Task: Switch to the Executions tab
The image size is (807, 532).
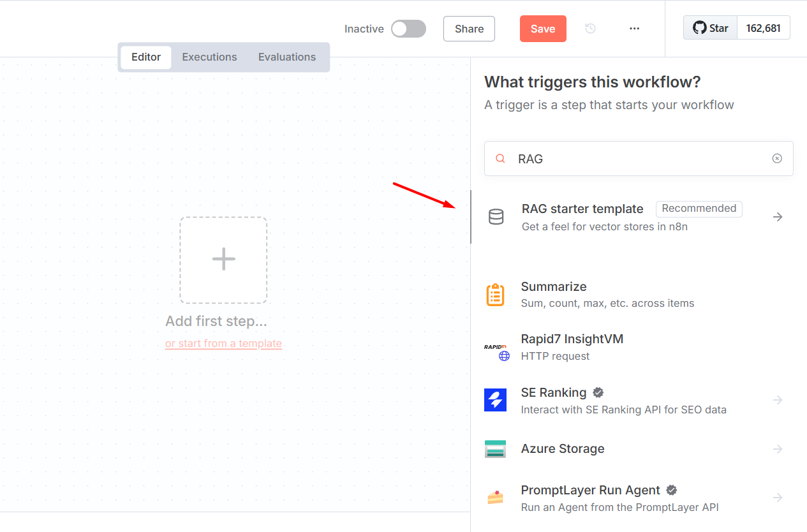Action: click(209, 57)
